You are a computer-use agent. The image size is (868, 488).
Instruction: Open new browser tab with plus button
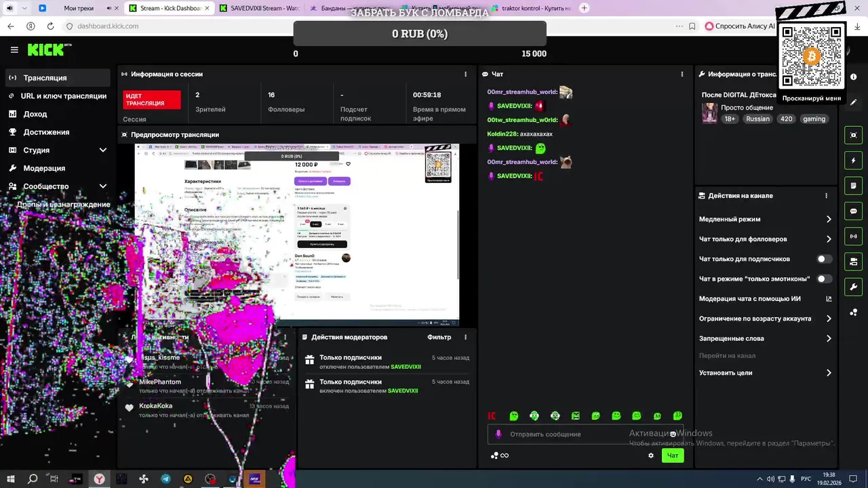pyautogui.click(x=585, y=8)
